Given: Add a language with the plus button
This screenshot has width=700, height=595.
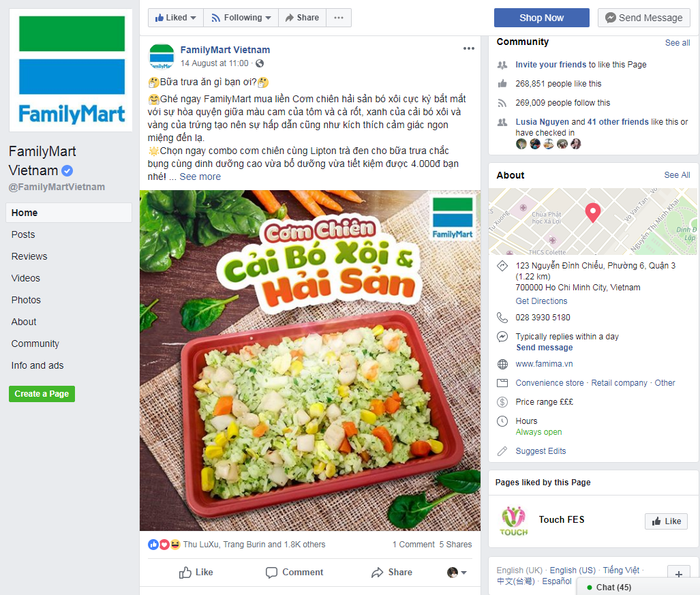Looking at the screenshot, I should 679,574.
